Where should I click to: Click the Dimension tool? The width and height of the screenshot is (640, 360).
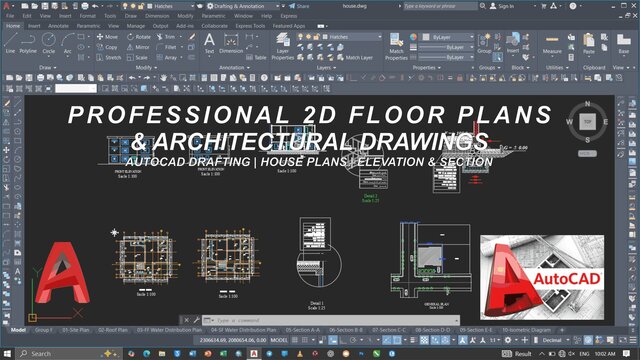pyautogui.click(x=231, y=44)
